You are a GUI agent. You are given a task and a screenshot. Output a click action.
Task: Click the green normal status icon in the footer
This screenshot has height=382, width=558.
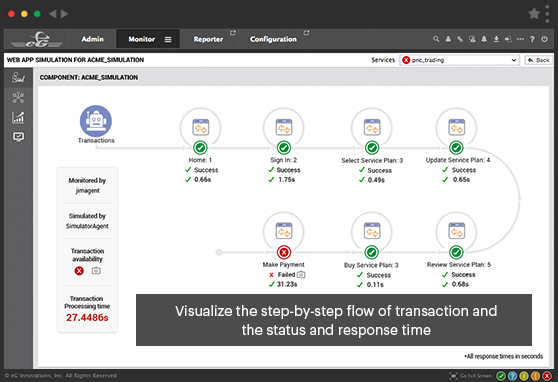point(501,376)
